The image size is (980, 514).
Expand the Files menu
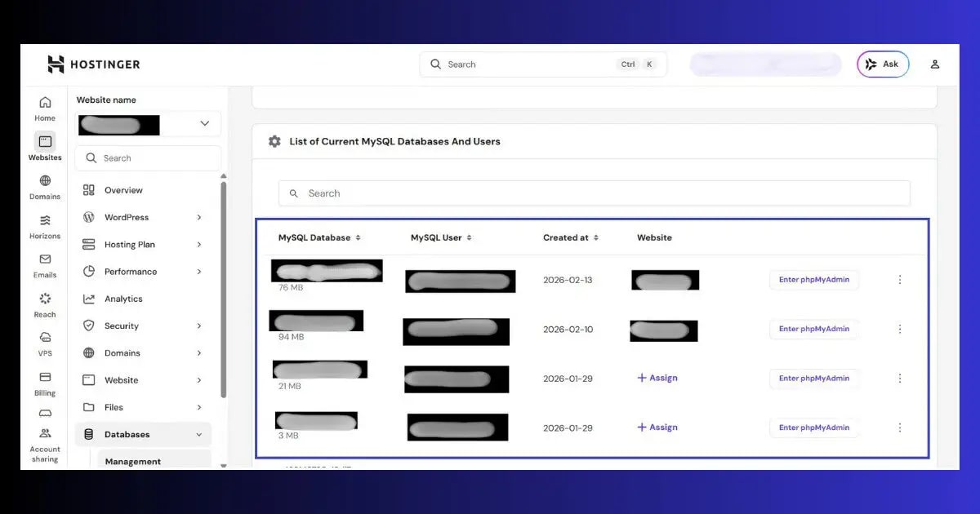(x=143, y=407)
